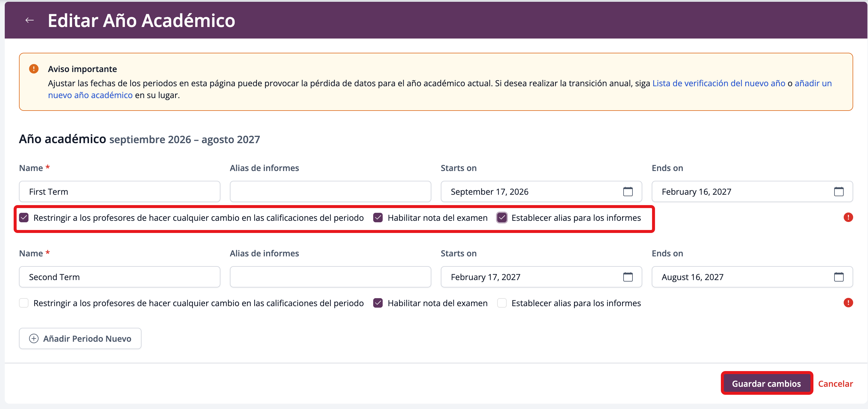The image size is (868, 409).
Task: Open calendar for Second Term end date
Action: point(838,277)
